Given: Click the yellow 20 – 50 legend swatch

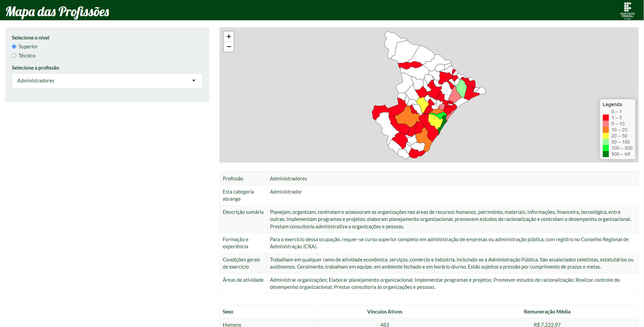Looking at the screenshot, I should pyautogui.click(x=606, y=136).
